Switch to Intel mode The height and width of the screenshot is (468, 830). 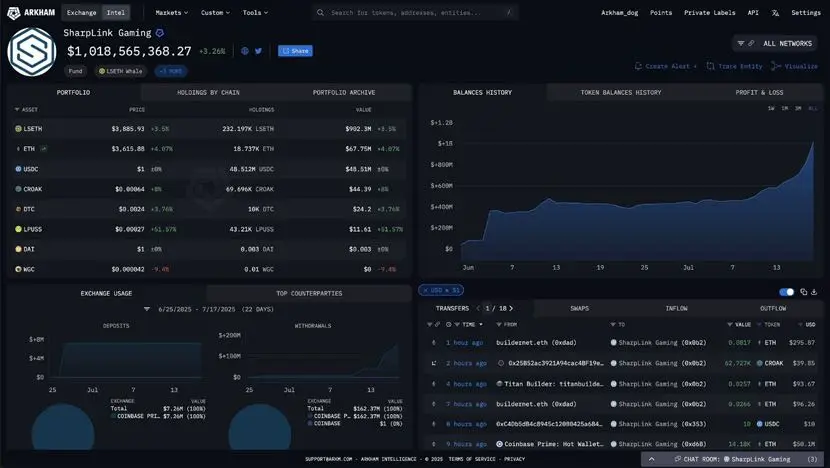pos(115,13)
